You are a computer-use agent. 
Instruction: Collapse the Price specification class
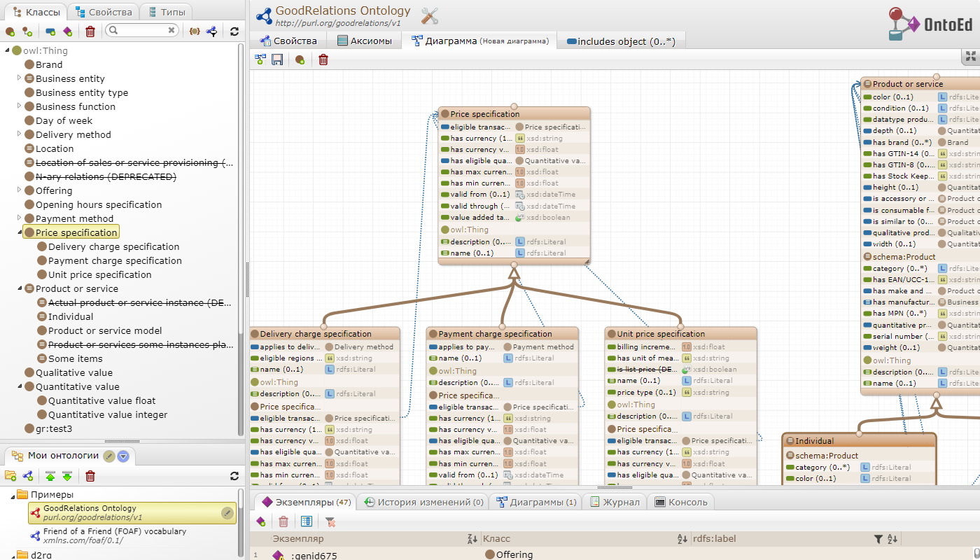(20, 232)
